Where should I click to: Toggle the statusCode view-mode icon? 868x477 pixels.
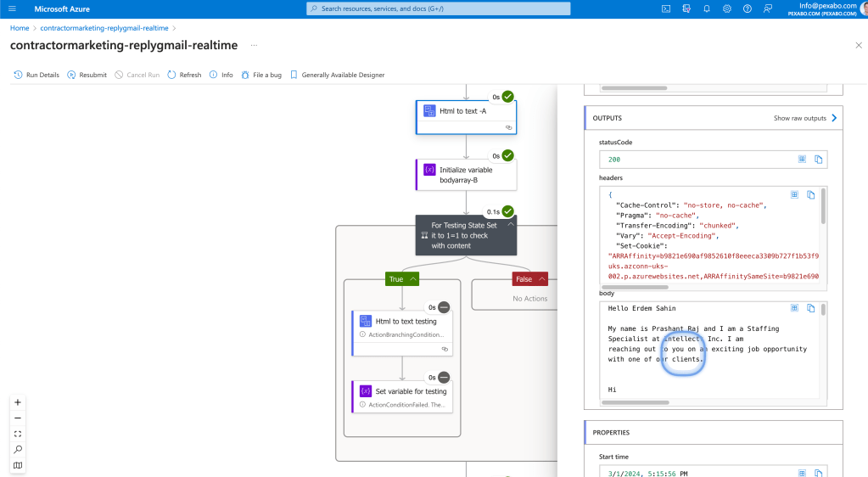[x=802, y=160]
